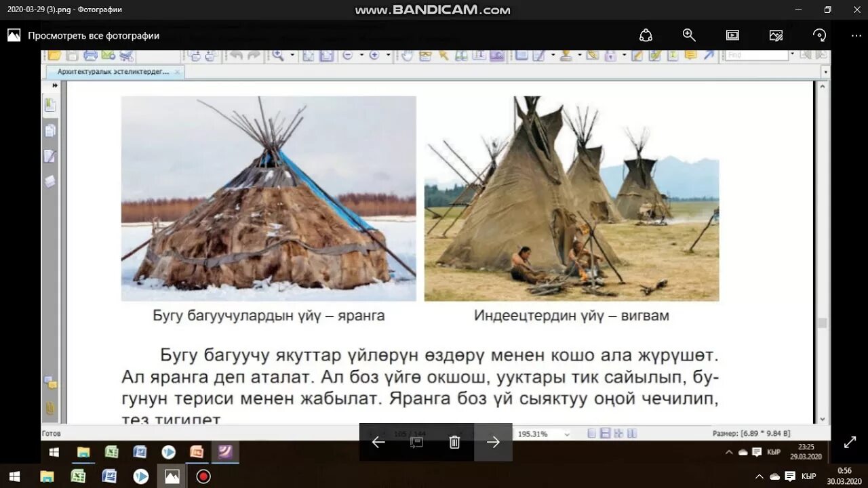The height and width of the screenshot is (488, 868).
Task: Click the zoom in plus button
Action: point(374,55)
